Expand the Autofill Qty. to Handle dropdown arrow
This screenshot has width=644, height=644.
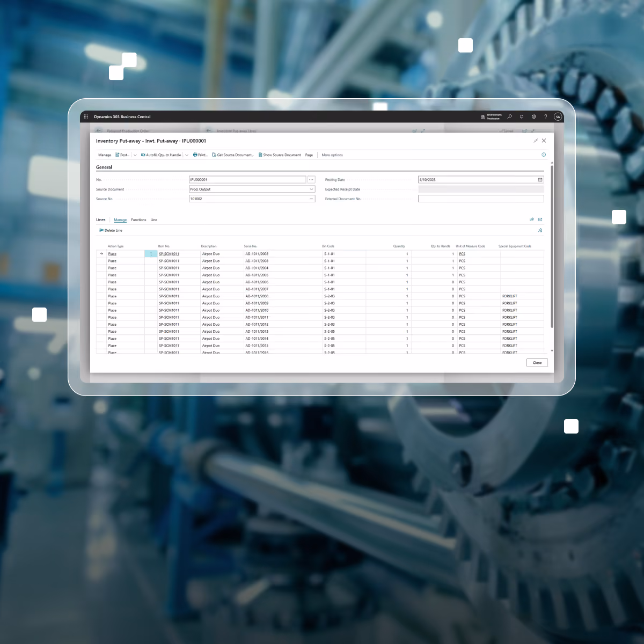pyautogui.click(x=187, y=155)
